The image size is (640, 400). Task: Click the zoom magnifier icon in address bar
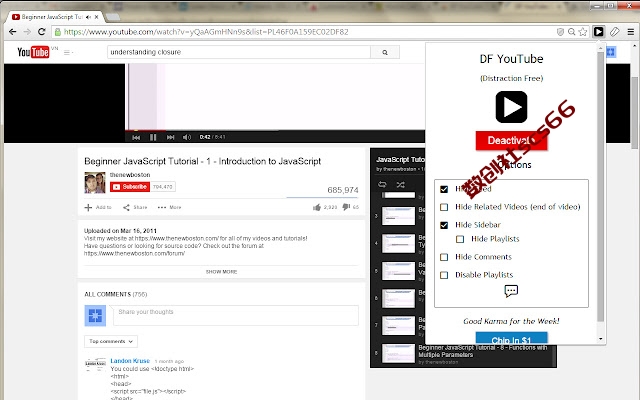[572, 32]
